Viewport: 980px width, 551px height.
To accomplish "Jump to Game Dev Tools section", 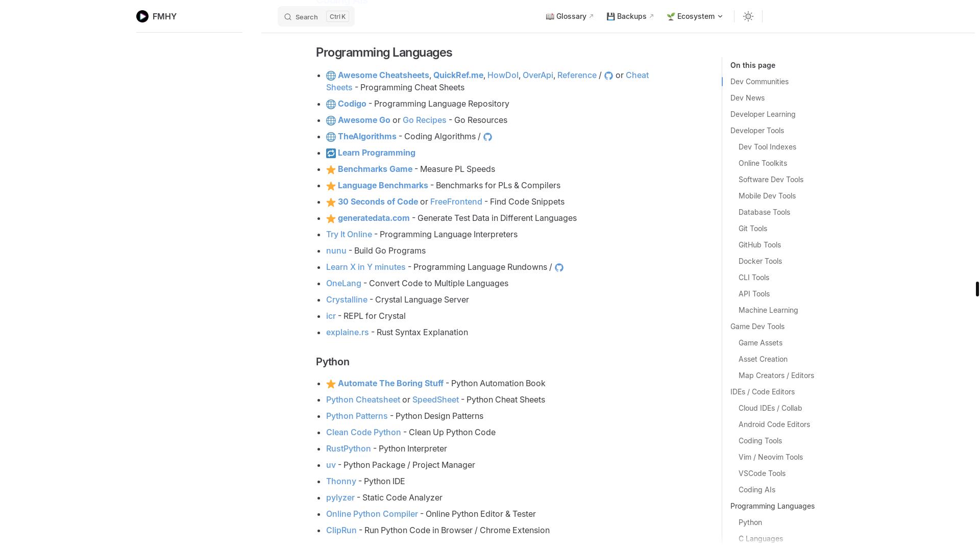I will point(757,327).
